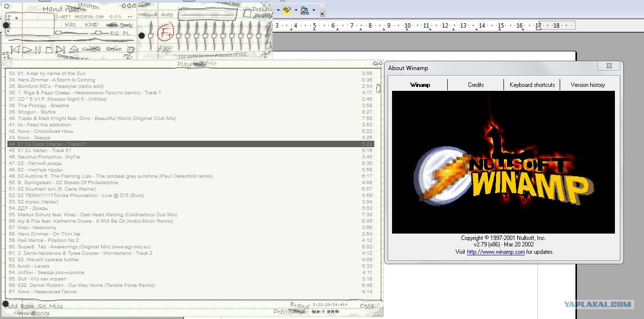Click the Stop square in Winamp main window
644x319 pixels.
49,50
